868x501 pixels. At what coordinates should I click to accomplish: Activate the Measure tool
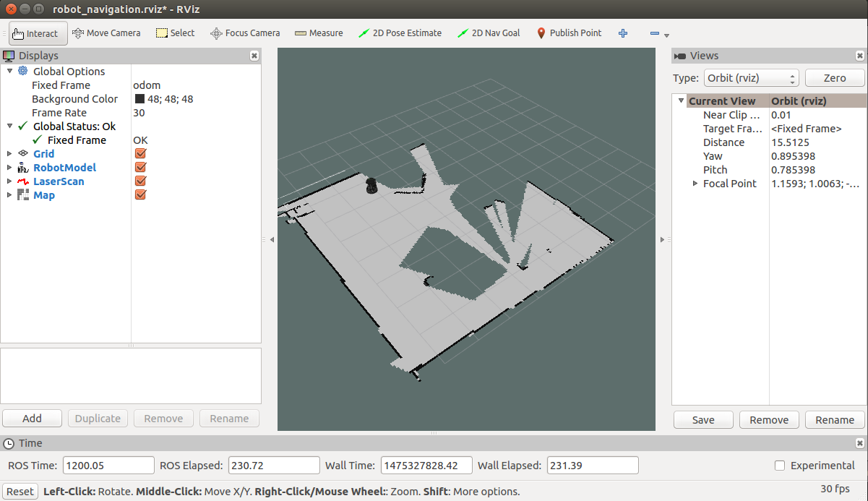pos(318,33)
